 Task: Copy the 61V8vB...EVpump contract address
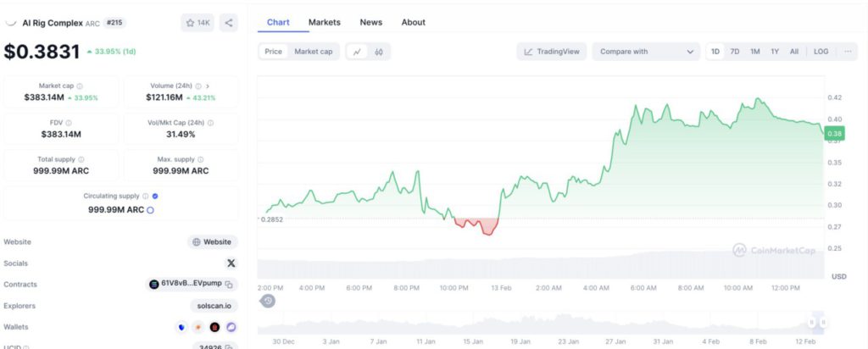pyautogui.click(x=229, y=284)
